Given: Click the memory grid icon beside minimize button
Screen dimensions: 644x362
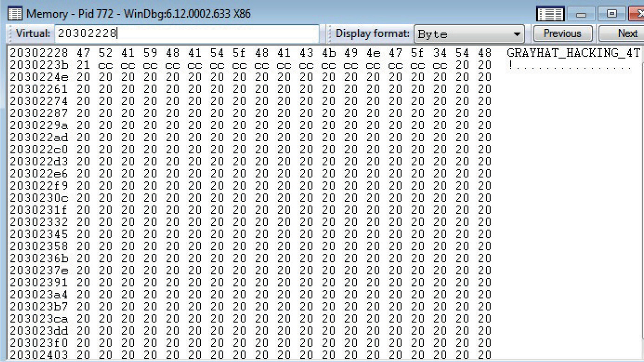Looking at the screenshot, I should (x=551, y=14).
